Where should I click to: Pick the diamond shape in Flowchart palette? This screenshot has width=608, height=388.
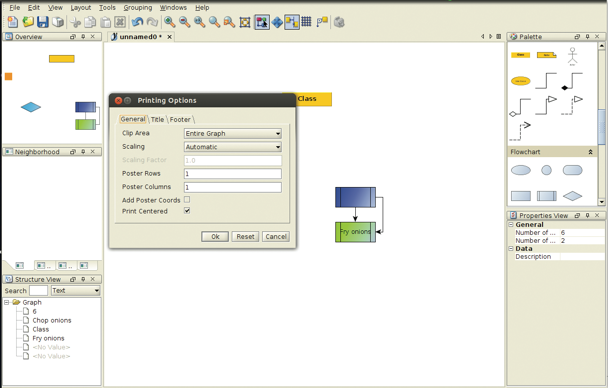coord(572,196)
